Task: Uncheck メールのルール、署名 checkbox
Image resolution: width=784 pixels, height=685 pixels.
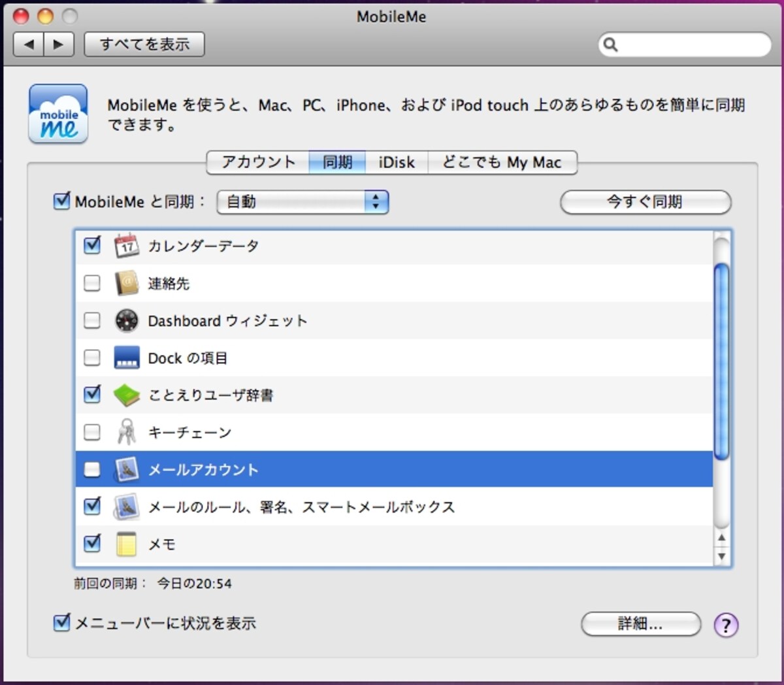Action: [92, 506]
